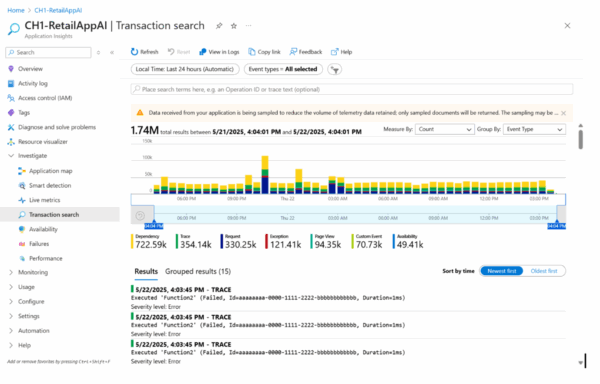Open Smart detection
Image resolution: width=600 pixels, height=384 pixels.
tap(50, 186)
